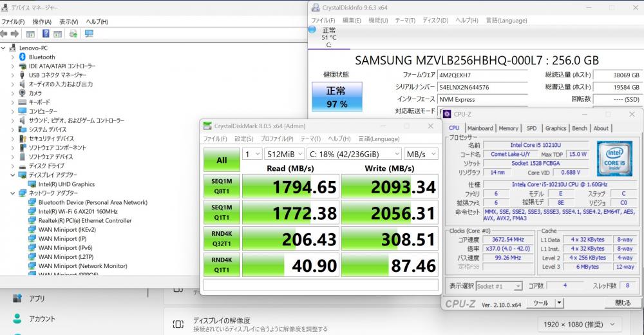Expand the ディスク ドライブ category
Image resolution: width=644 pixels, height=335 pixels.
(x=12, y=166)
